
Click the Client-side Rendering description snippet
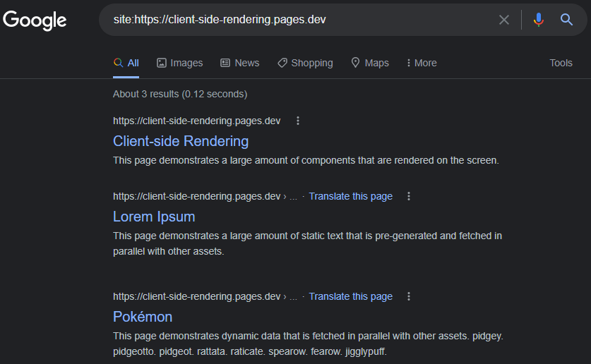[x=306, y=160]
